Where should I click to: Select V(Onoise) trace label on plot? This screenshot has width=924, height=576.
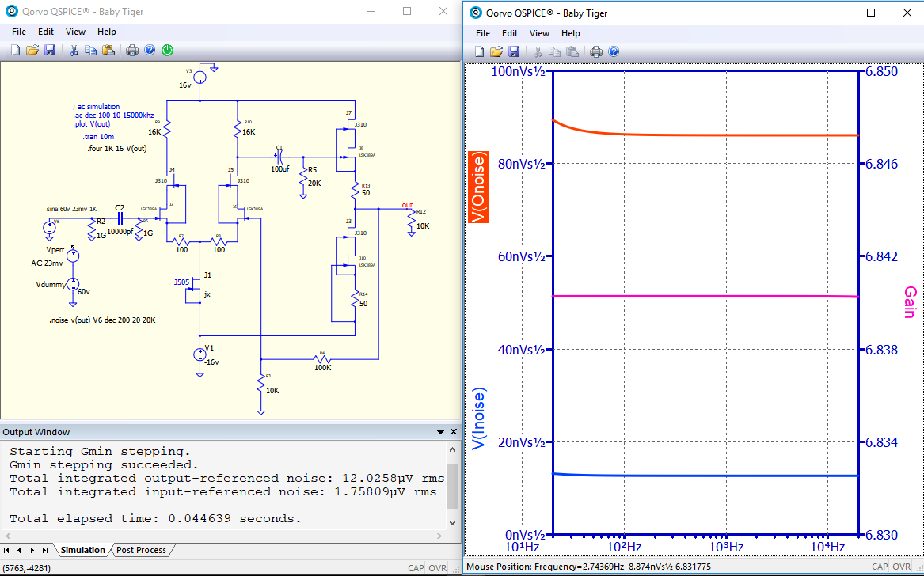click(x=477, y=187)
